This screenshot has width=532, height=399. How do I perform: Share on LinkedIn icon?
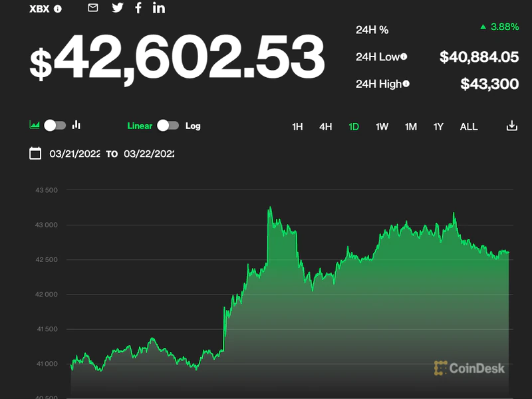159,8
